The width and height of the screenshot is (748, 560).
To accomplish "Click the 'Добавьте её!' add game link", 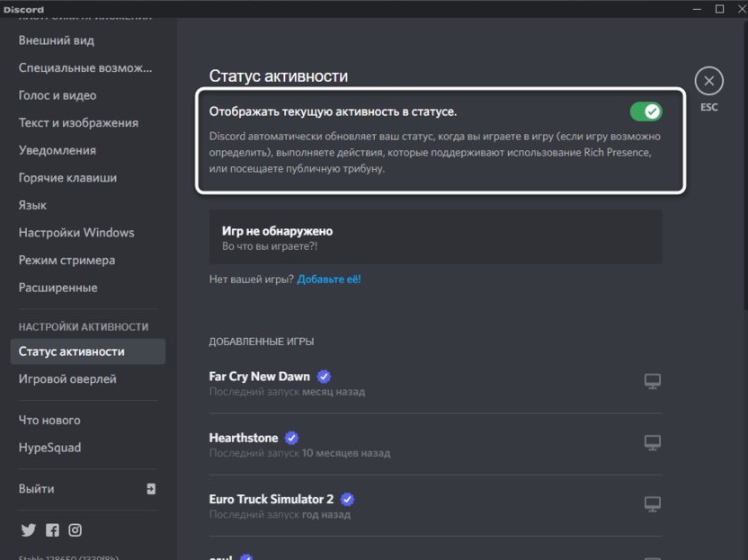I will (x=329, y=280).
